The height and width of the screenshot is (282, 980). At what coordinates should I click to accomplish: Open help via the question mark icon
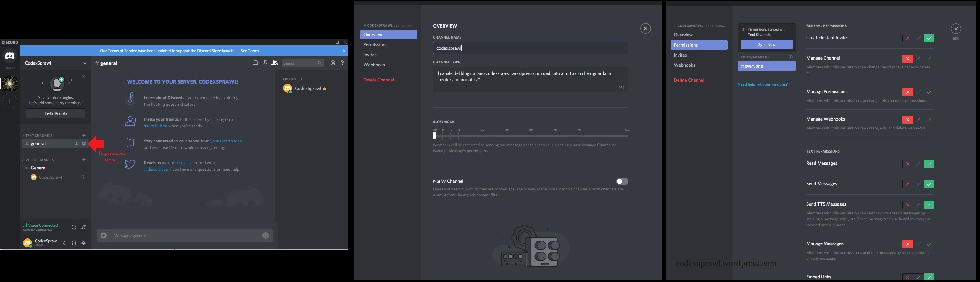tap(342, 63)
